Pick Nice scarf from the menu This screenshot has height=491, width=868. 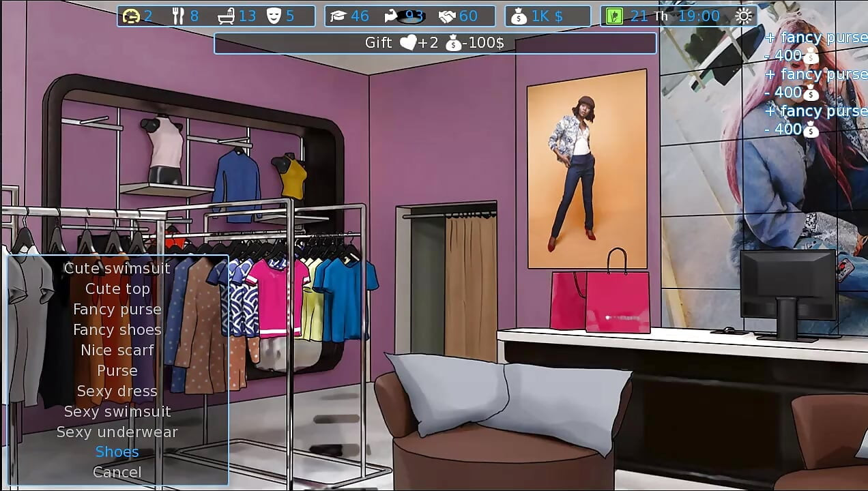tap(117, 350)
